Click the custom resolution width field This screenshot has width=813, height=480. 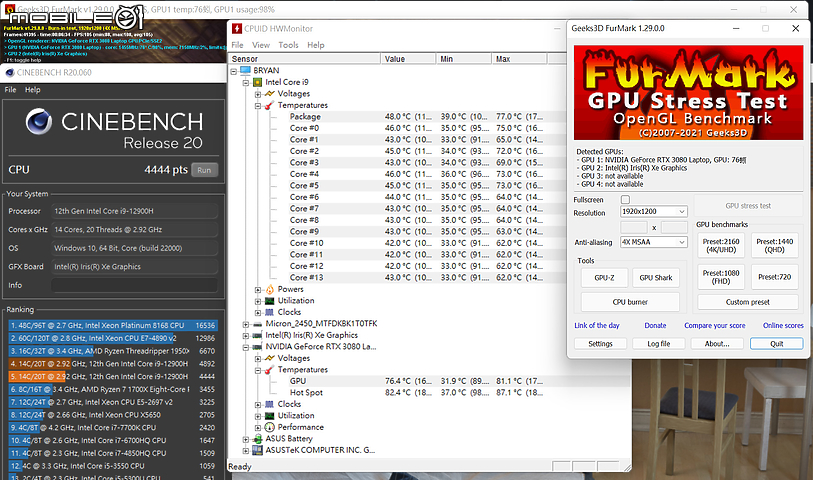pos(634,228)
